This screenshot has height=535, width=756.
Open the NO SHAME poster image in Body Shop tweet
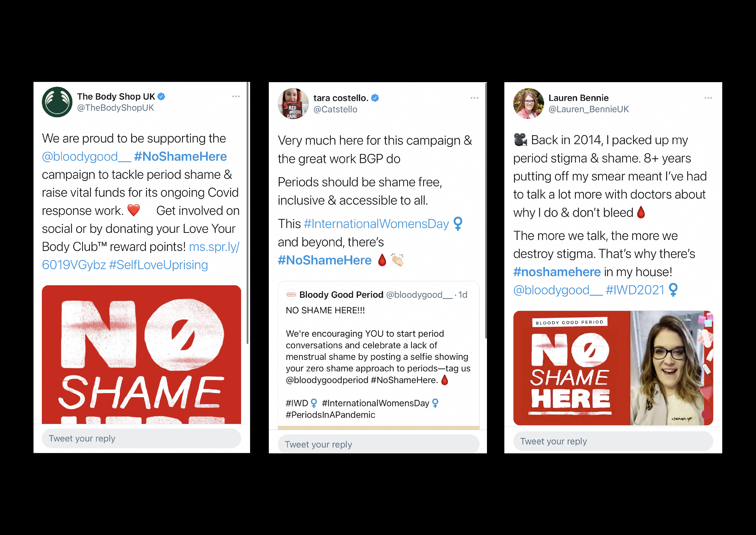coord(141,355)
